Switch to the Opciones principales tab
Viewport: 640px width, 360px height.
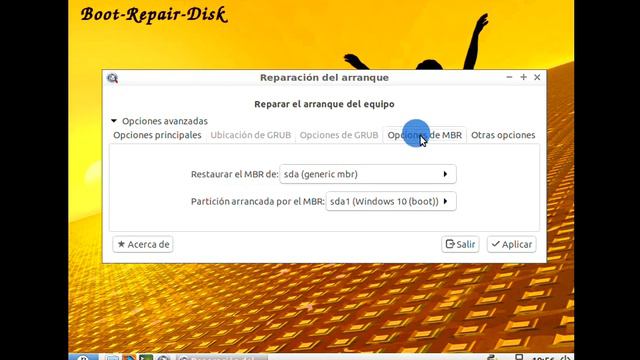point(157,135)
